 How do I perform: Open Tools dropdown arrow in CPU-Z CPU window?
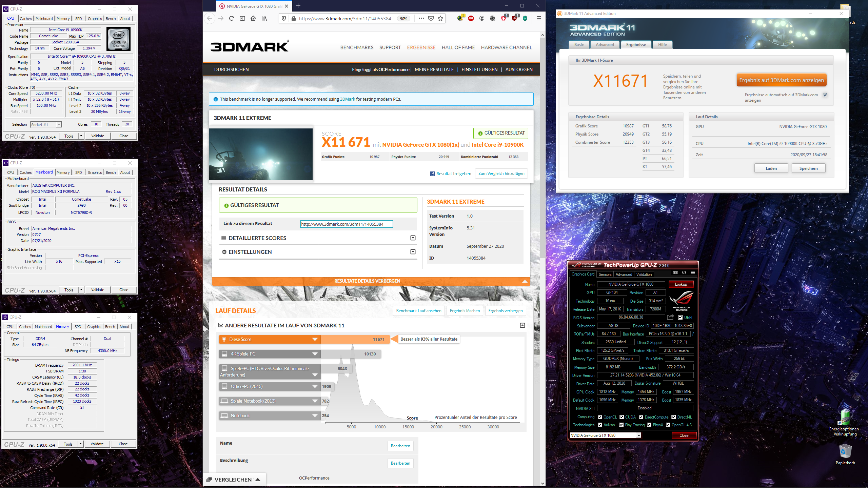click(81, 136)
